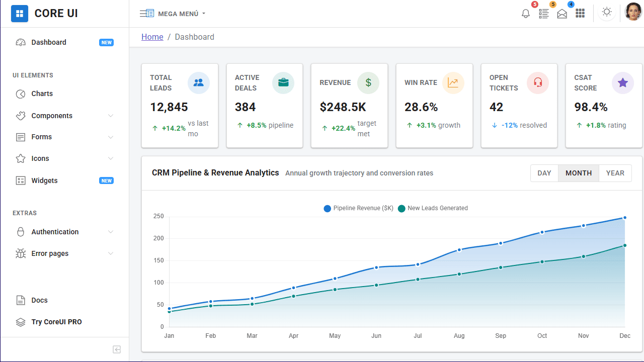Screen dimensions: 644x362
Task: Collapse the sidebar with the arrow toggle
Action: pyautogui.click(x=117, y=349)
